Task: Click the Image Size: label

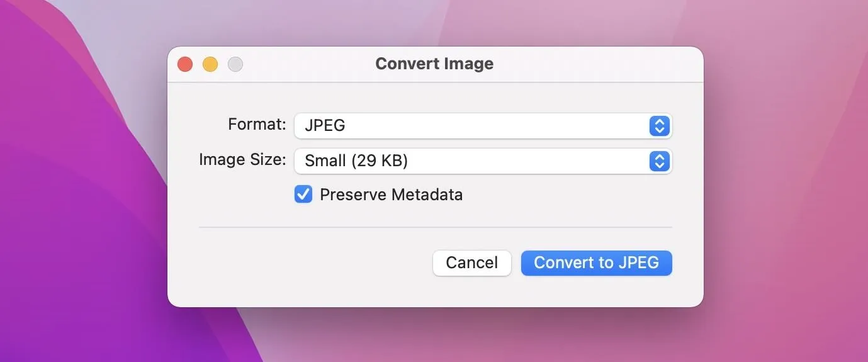Action: [242, 159]
